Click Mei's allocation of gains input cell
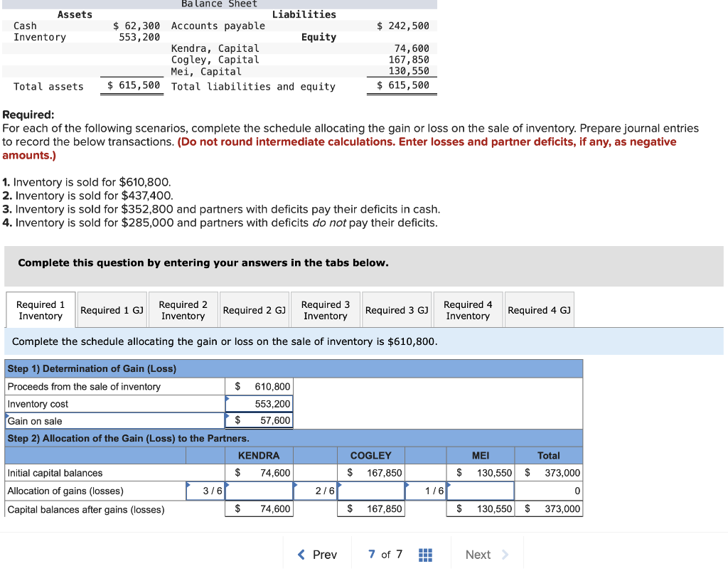 pyautogui.click(x=481, y=491)
